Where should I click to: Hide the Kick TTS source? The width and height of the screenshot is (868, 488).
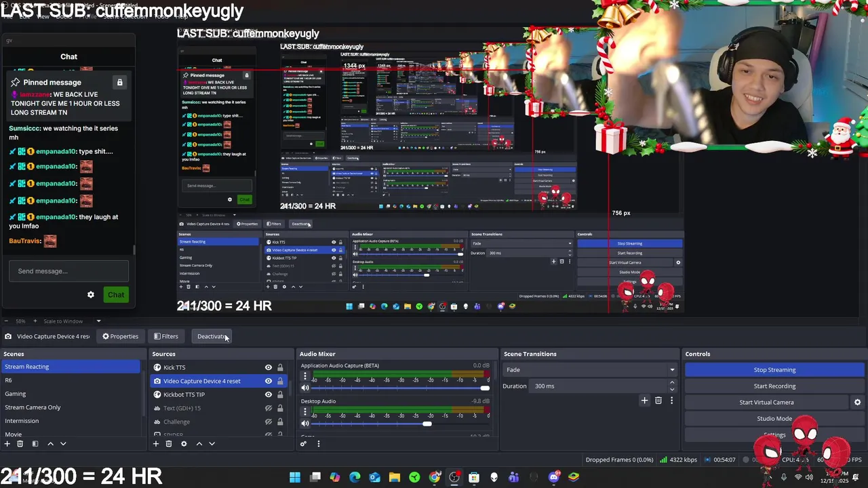(x=269, y=367)
